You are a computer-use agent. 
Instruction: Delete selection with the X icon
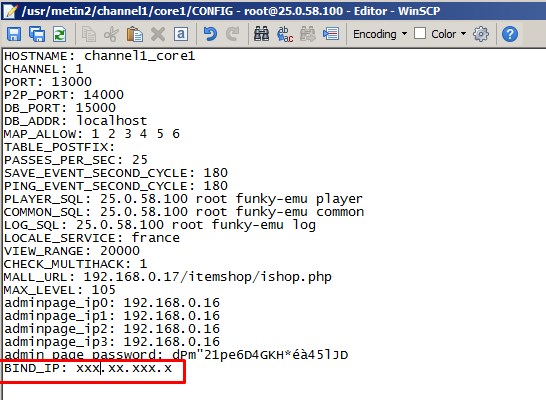158,34
